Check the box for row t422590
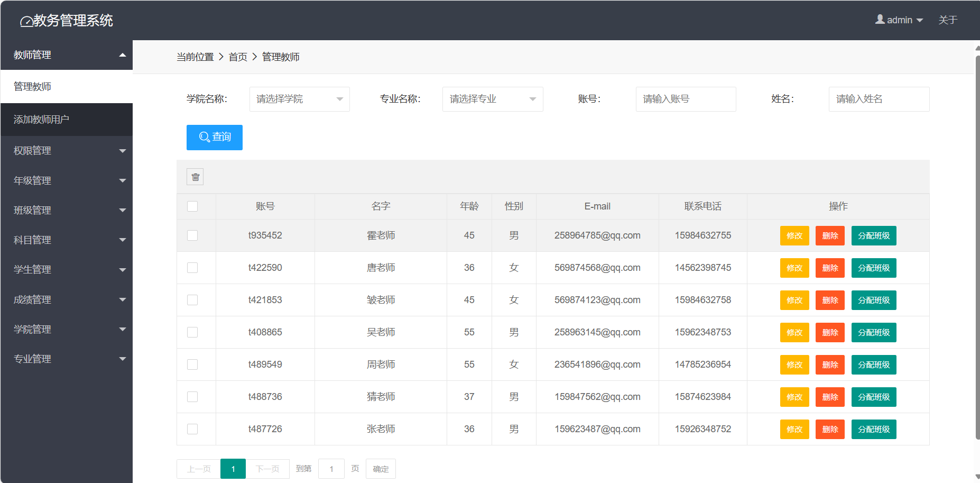 tap(192, 268)
